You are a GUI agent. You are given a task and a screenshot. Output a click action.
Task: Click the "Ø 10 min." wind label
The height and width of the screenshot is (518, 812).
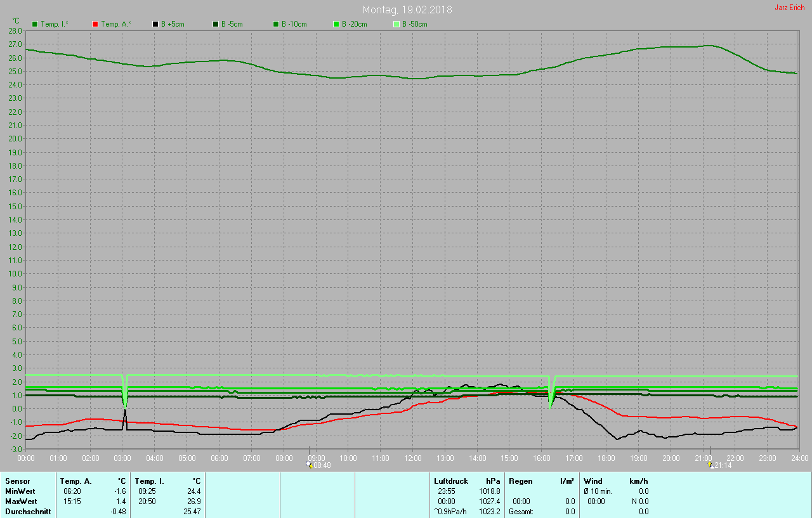(598, 491)
